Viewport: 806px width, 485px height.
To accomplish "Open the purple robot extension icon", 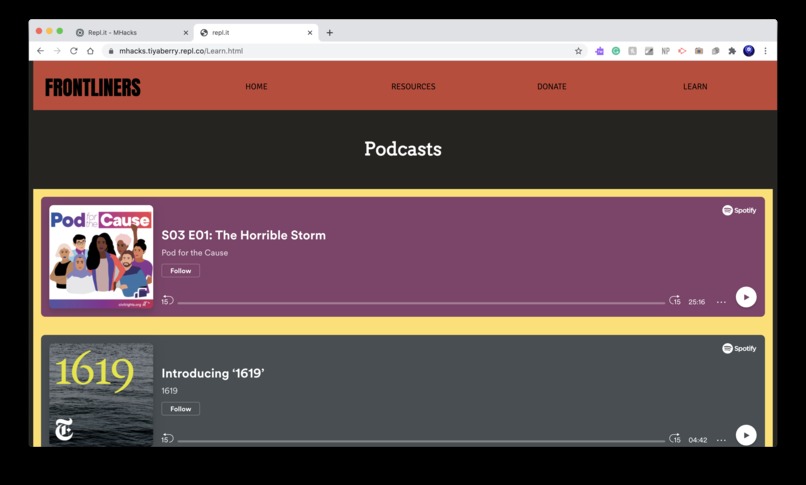I will point(599,51).
